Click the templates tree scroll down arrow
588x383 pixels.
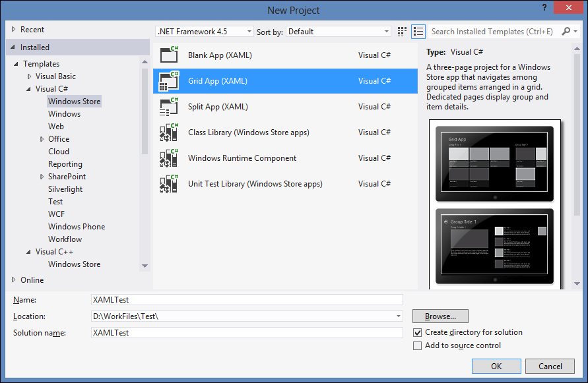pos(145,266)
